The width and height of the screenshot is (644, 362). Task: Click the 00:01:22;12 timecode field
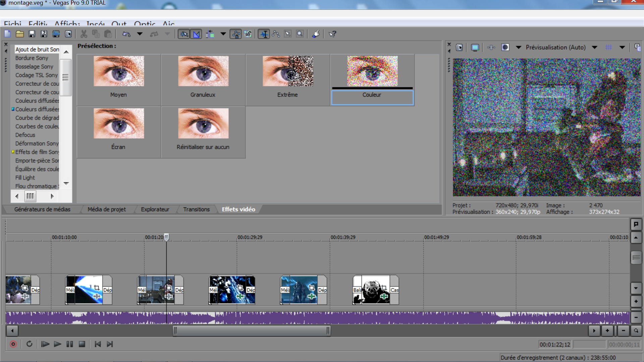(555, 345)
